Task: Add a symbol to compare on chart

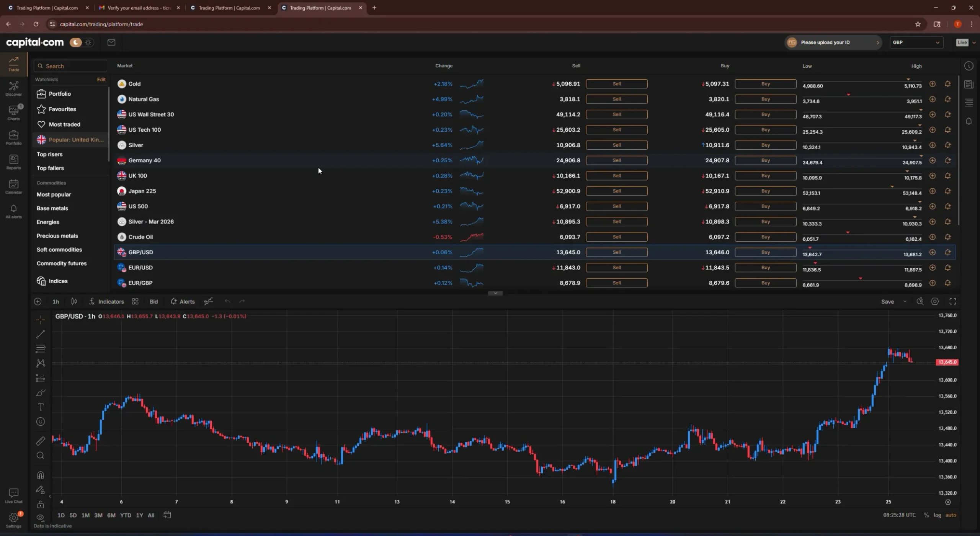Action: (38, 302)
